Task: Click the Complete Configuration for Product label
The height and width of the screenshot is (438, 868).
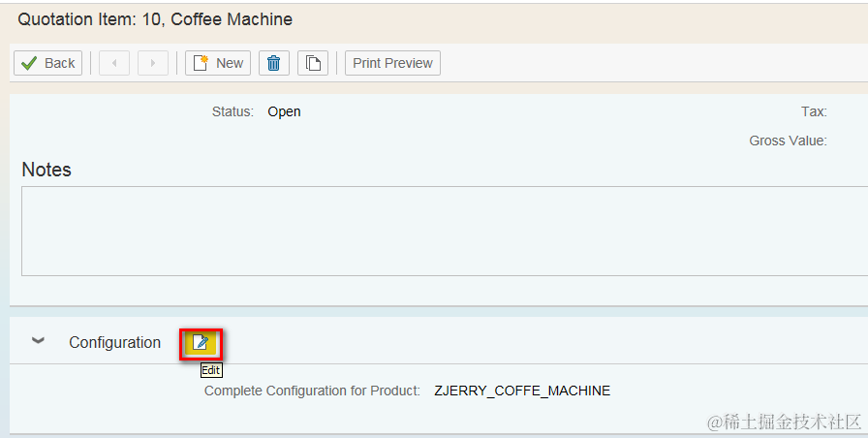Action: (x=312, y=391)
